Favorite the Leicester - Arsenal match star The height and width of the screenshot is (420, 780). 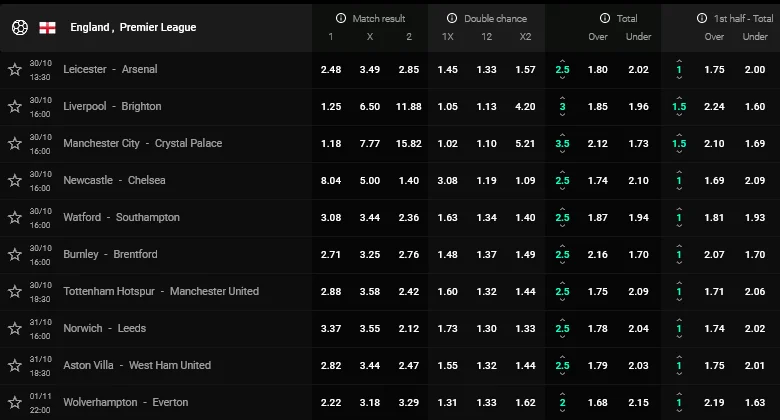(15, 69)
